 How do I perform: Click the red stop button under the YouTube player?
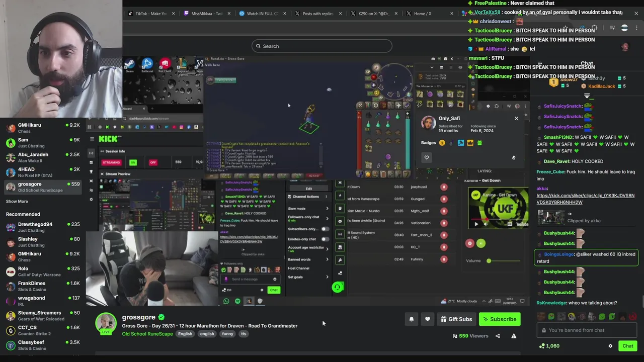click(470, 243)
